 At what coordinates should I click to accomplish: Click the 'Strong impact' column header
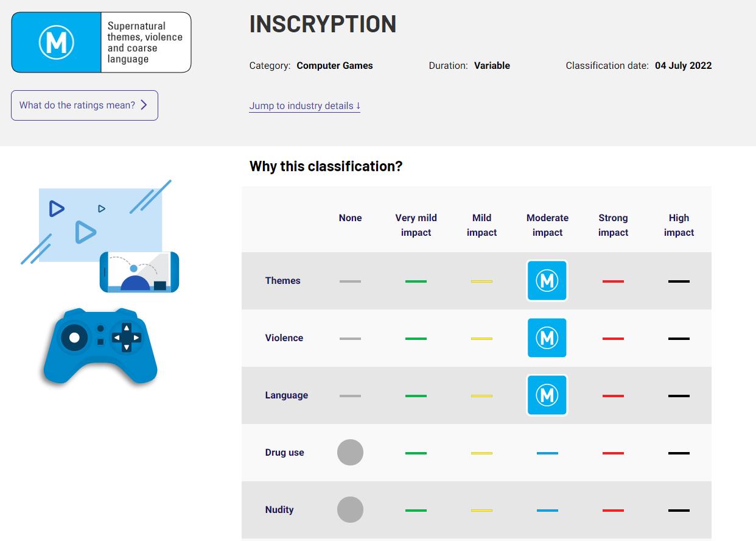[613, 225]
